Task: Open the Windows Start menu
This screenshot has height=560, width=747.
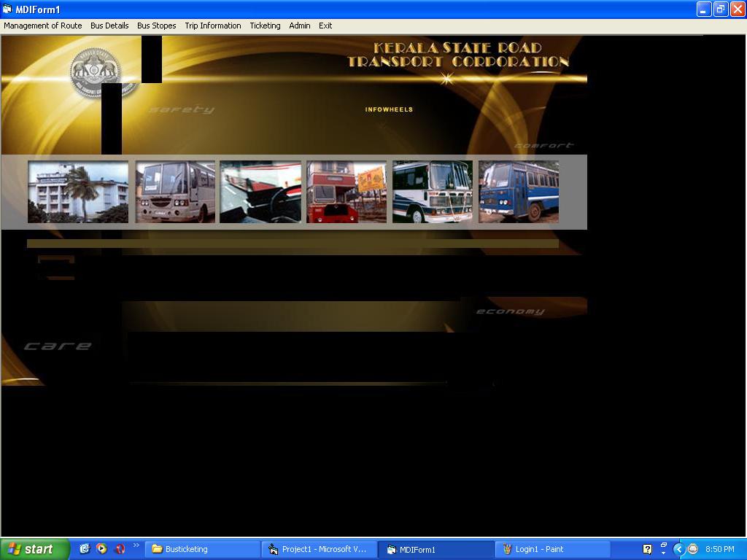Action: [x=34, y=549]
